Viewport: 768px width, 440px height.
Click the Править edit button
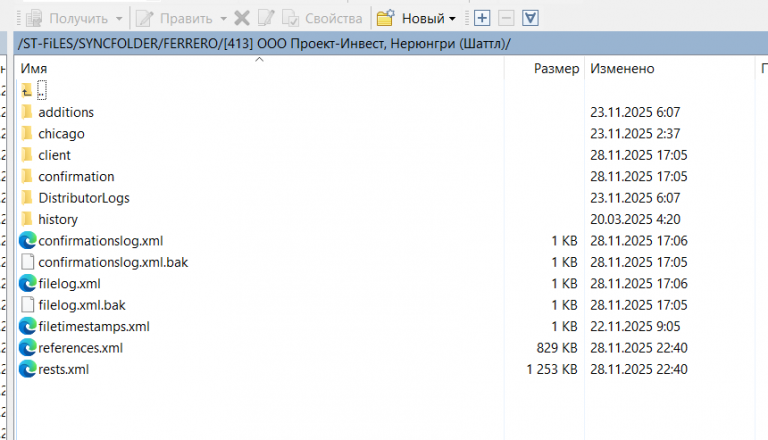[174, 19]
